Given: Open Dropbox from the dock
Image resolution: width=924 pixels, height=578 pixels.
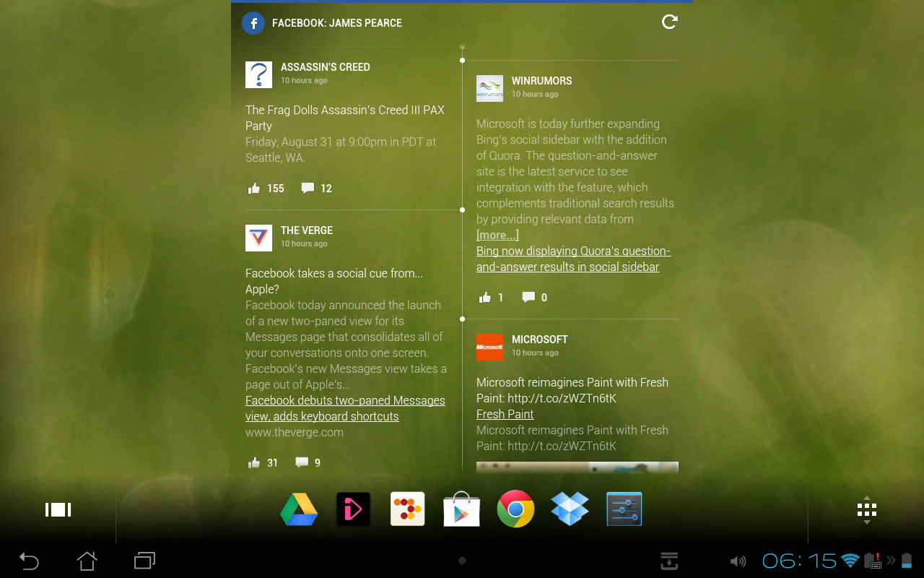Looking at the screenshot, I should pyautogui.click(x=570, y=509).
